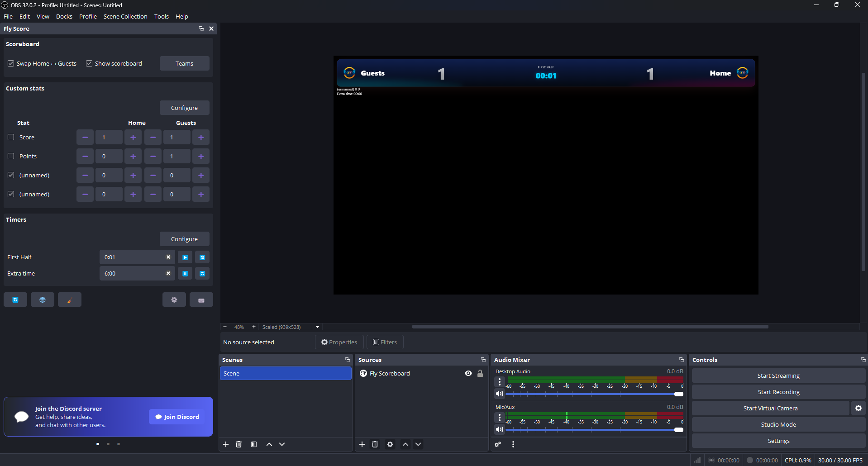This screenshot has height=466, width=868.
Task: Remove the selected scene with trash icon
Action: tap(239, 444)
